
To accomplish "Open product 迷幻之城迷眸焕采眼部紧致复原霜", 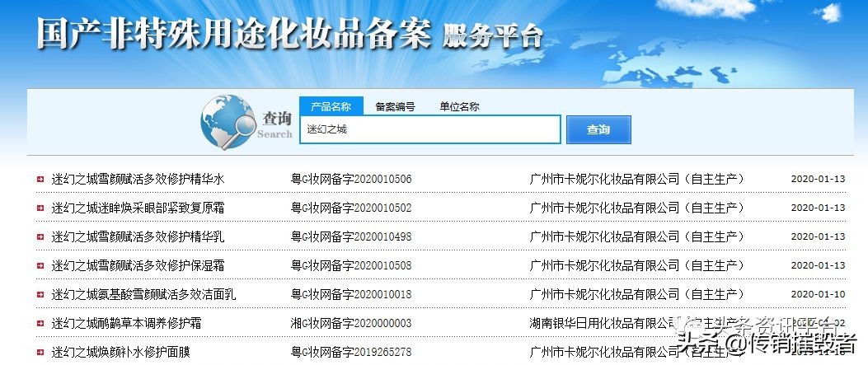I will (x=138, y=208).
